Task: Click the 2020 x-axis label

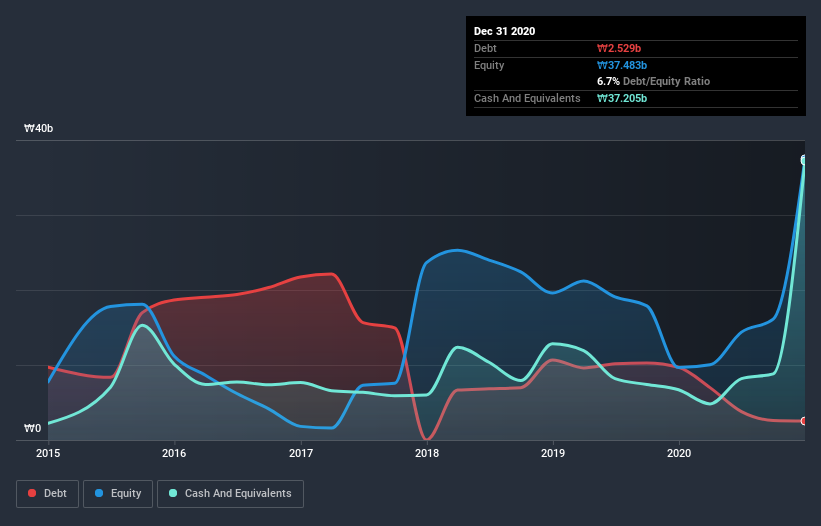Action: point(679,453)
